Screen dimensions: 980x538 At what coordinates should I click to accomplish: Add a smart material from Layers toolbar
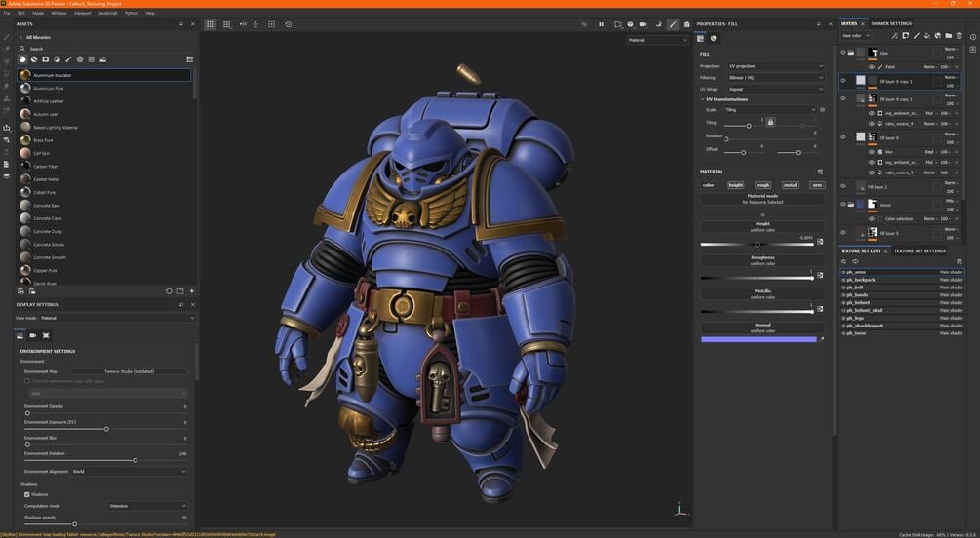(937, 36)
